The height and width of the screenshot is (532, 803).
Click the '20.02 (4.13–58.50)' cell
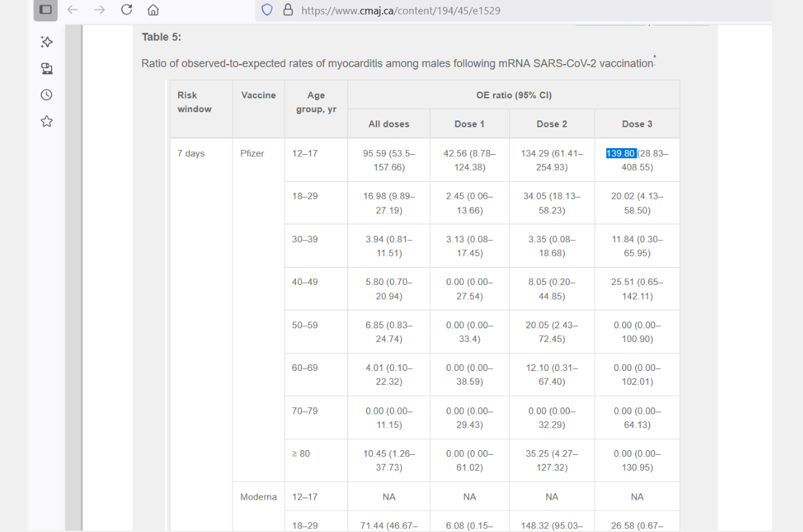pyautogui.click(x=637, y=203)
